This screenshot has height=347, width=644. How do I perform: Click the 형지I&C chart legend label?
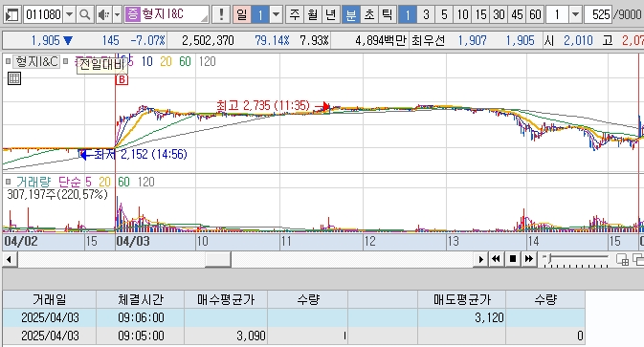(x=36, y=61)
